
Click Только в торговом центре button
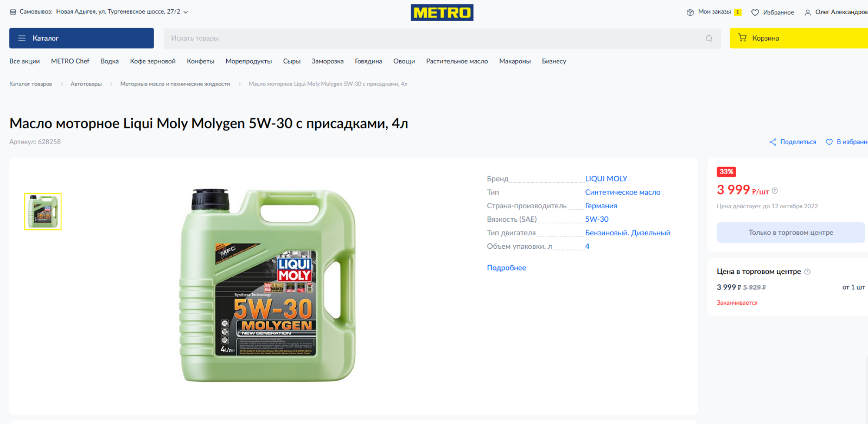click(x=790, y=233)
